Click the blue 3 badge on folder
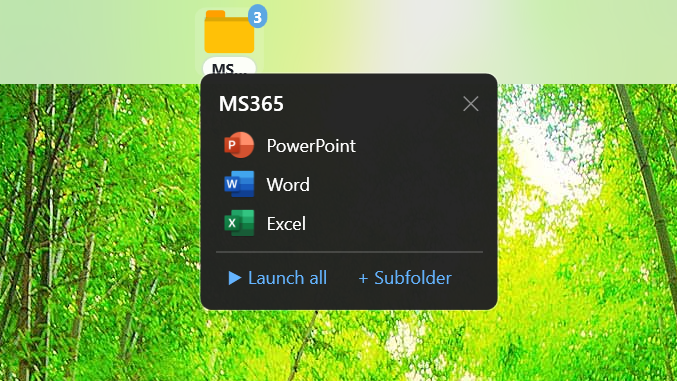The height and width of the screenshot is (381, 677). (257, 16)
